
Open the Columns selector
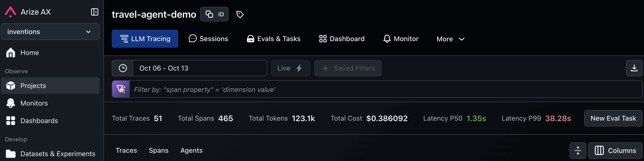point(615,151)
